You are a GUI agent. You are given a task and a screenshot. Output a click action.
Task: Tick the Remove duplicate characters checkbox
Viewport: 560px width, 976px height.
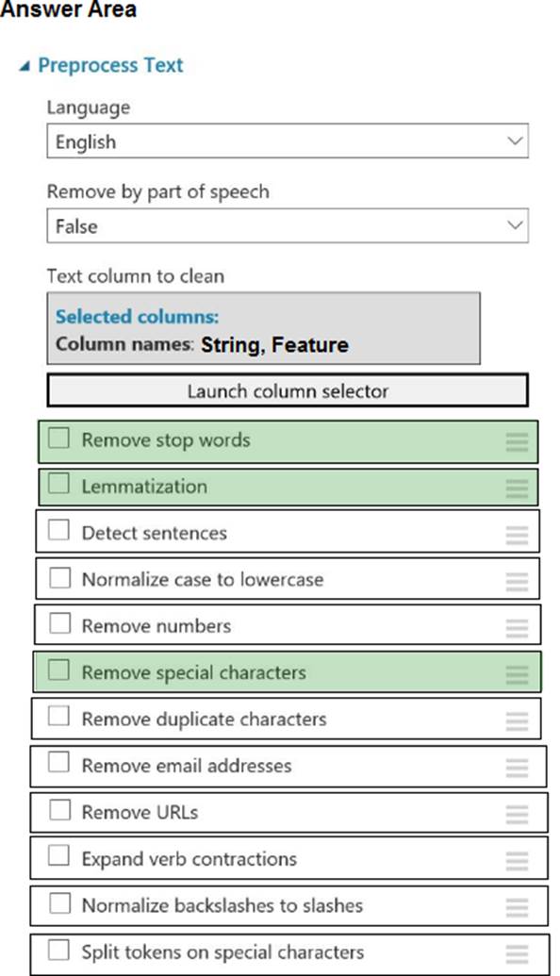tap(59, 717)
